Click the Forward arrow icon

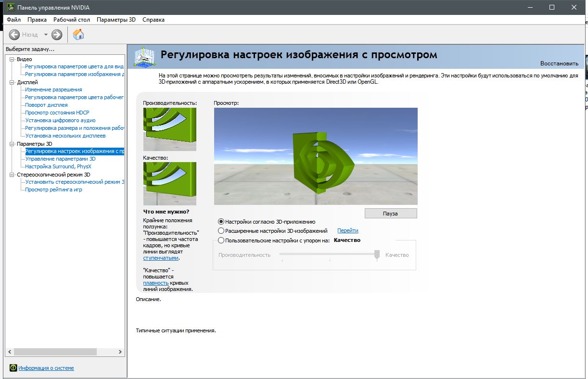(57, 35)
